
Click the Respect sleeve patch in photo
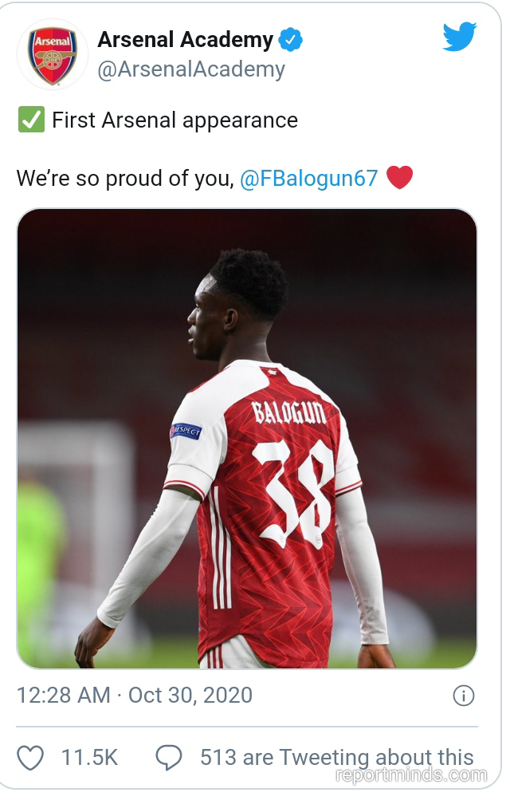[186, 431]
